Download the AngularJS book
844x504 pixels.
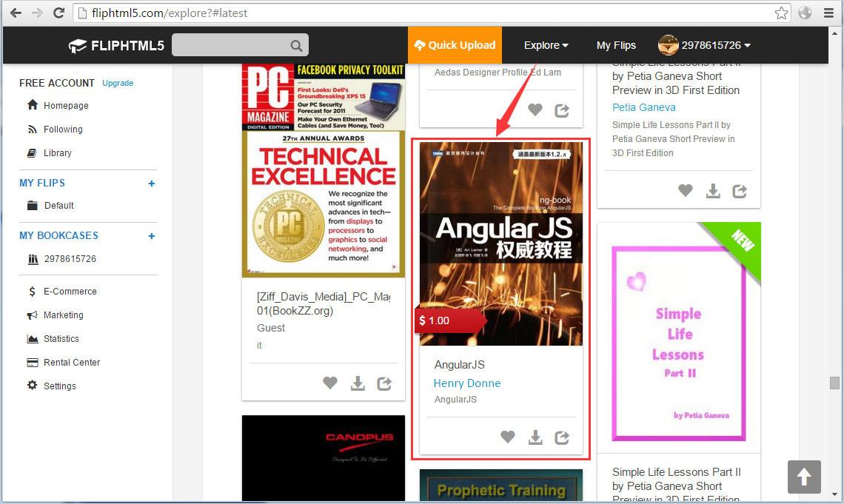point(535,437)
